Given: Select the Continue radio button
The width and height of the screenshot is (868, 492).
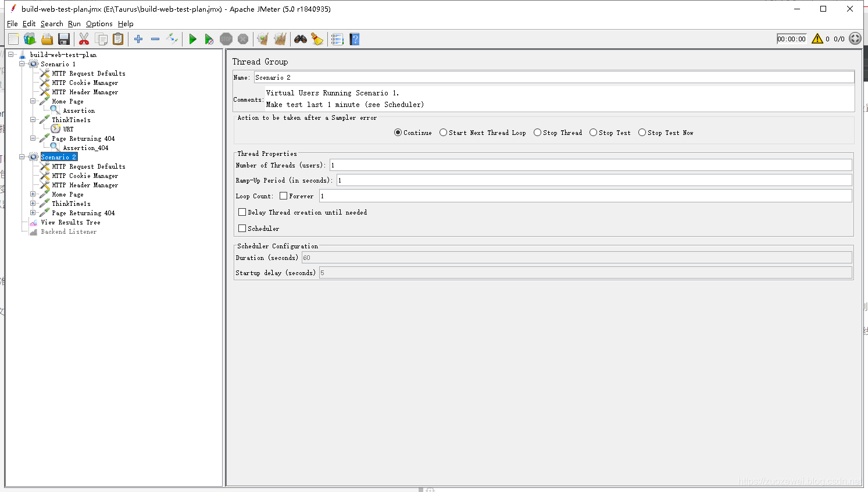Looking at the screenshot, I should click(x=398, y=133).
